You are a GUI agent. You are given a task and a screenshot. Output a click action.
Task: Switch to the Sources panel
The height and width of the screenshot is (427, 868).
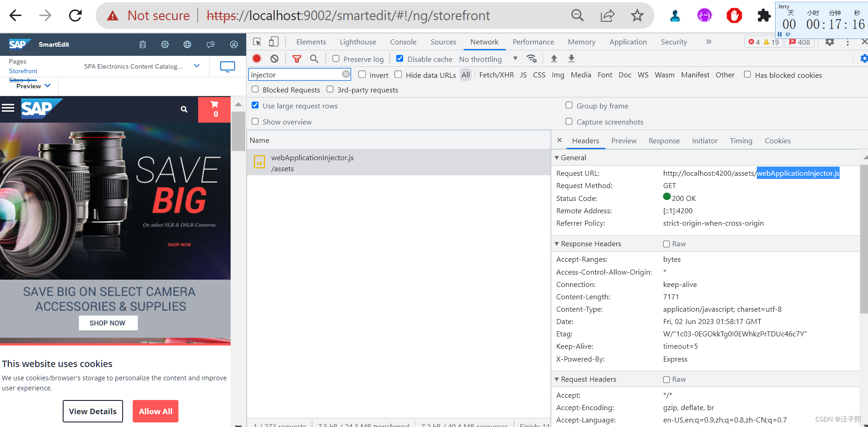pos(443,42)
